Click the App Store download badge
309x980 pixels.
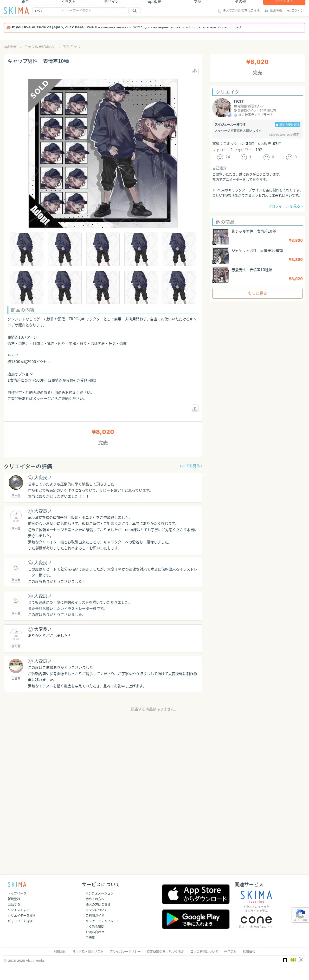(x=195, y=894)
